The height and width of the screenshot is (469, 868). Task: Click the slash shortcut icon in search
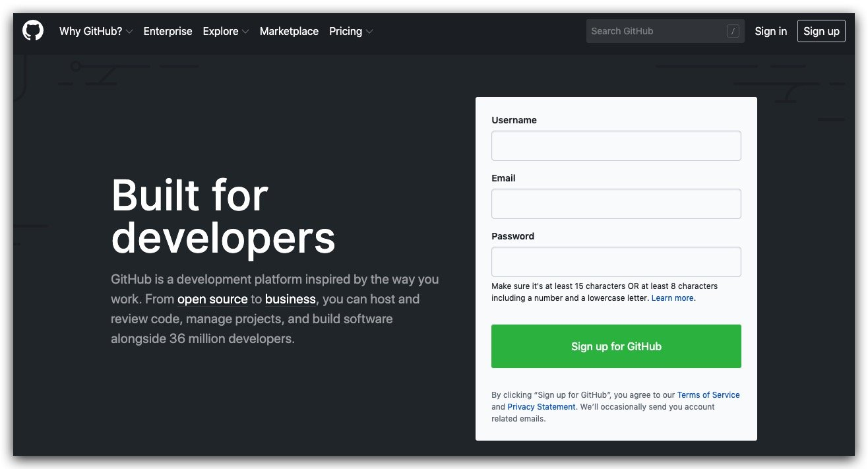[x=733, y=31]
